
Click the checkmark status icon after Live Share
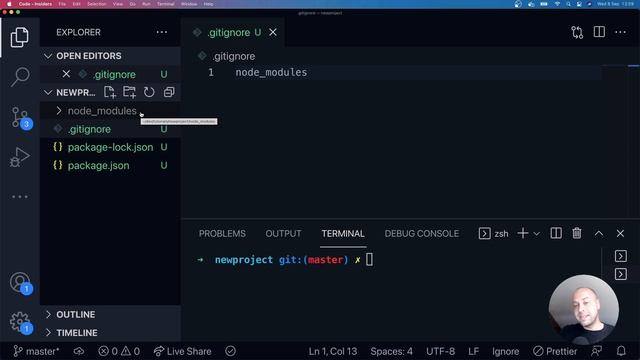(x=231, y=351)
